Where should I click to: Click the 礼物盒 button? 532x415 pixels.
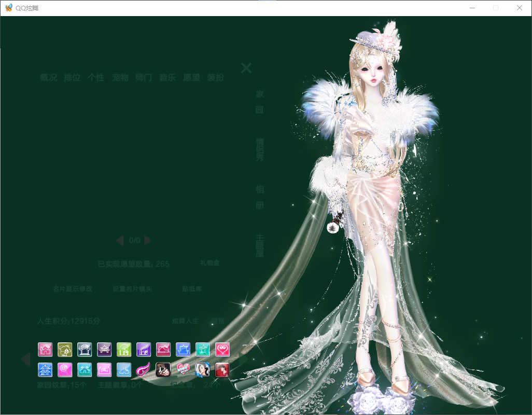pos(209,263)
